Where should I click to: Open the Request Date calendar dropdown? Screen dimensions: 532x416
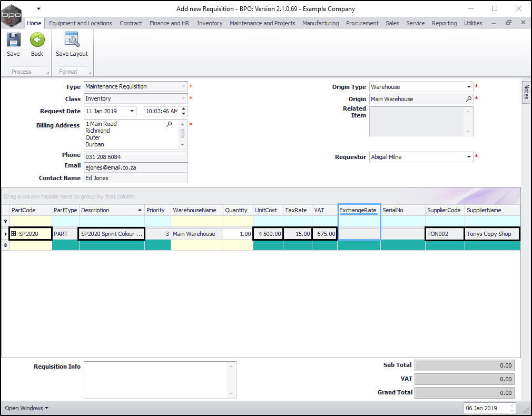pos(132,111)
